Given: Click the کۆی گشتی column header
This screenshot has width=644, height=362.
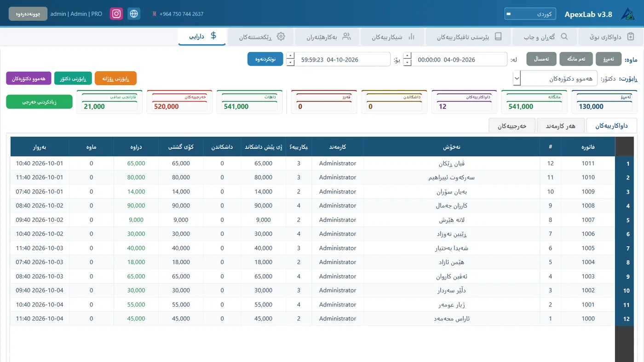Looking at the screenshot, I should (181, 147).
